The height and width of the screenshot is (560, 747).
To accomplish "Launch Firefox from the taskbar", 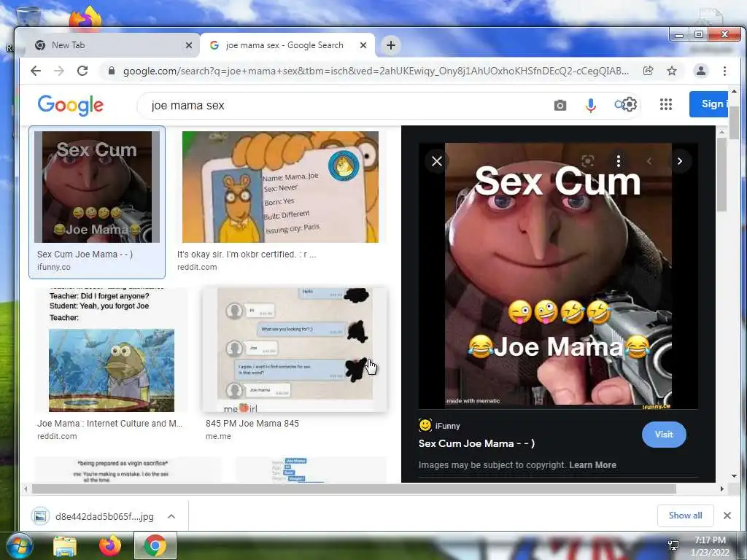I will (110, 545).
